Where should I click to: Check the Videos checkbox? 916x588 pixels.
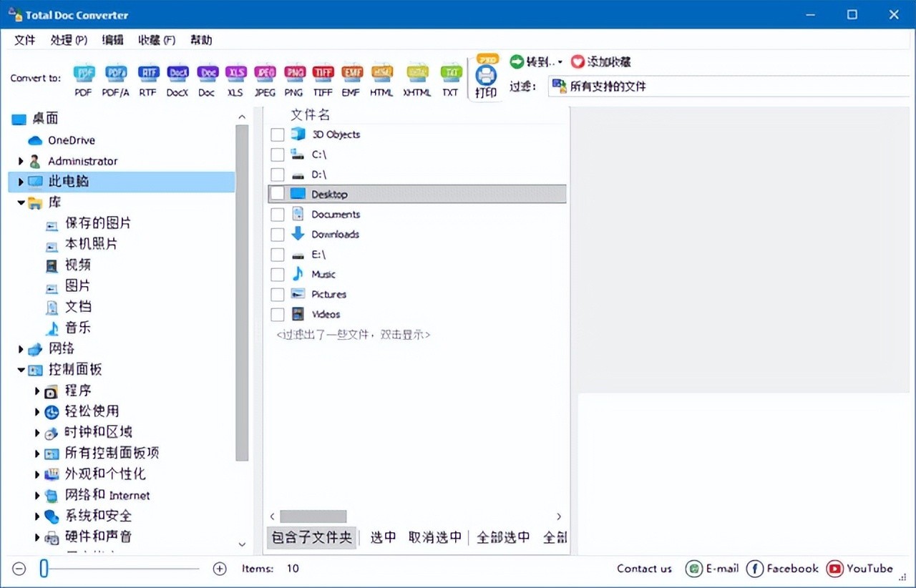click(278, 315)
